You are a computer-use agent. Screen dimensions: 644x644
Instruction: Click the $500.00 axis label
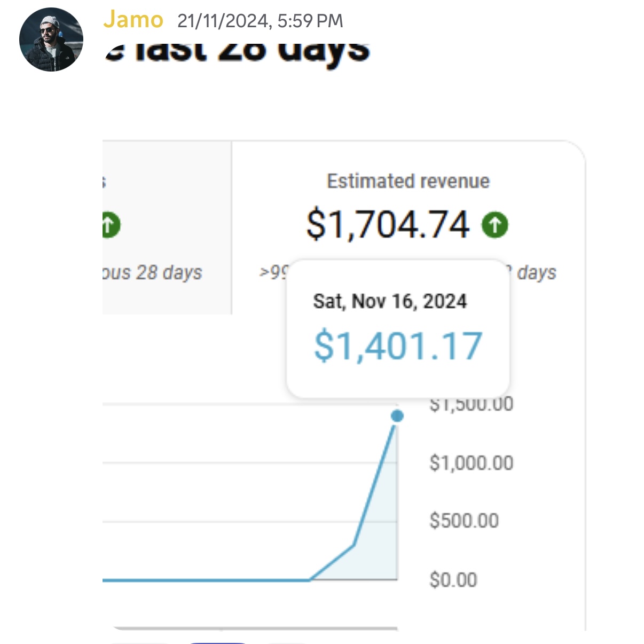(x=464, y=521)
